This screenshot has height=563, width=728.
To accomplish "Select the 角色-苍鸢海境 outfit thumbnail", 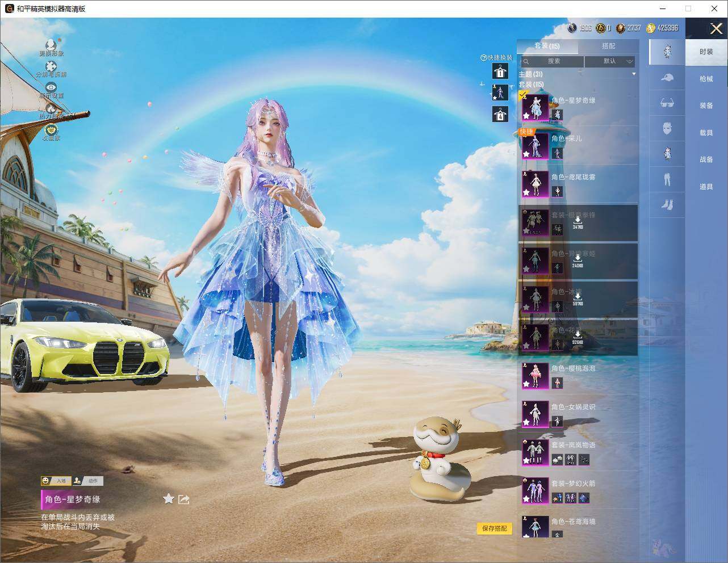I will 535,527.
